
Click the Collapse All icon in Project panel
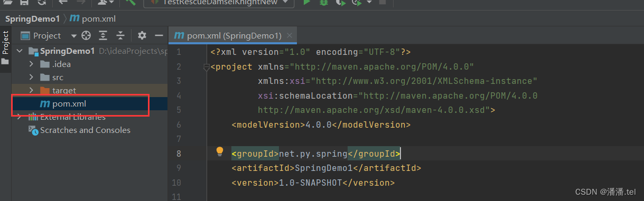[x=120, y=35]
